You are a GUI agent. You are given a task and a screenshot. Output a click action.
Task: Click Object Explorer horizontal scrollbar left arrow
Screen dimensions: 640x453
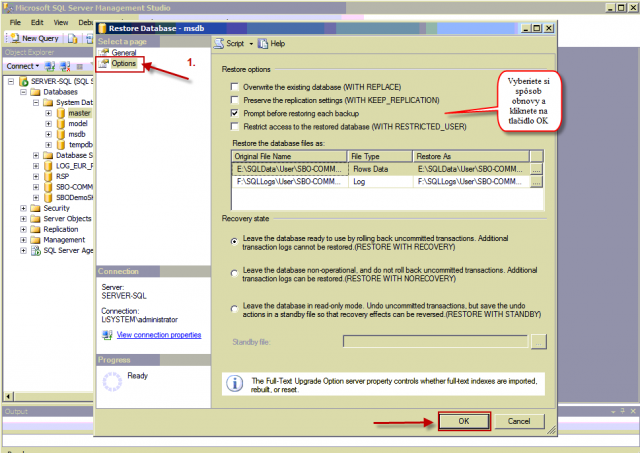tap(8, 396)
